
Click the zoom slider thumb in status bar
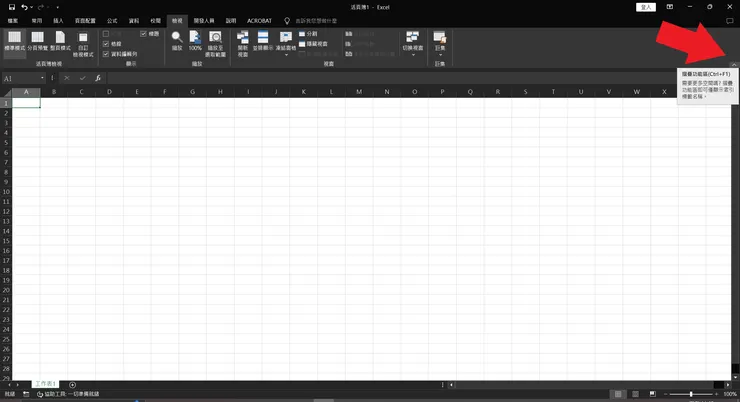click(x=691, y=394)
